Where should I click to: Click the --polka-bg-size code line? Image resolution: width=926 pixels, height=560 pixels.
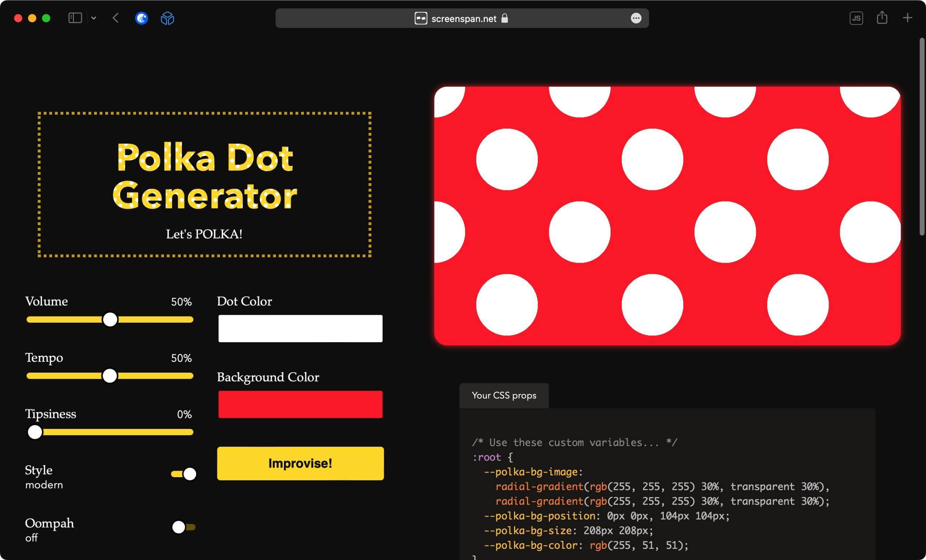569,531
